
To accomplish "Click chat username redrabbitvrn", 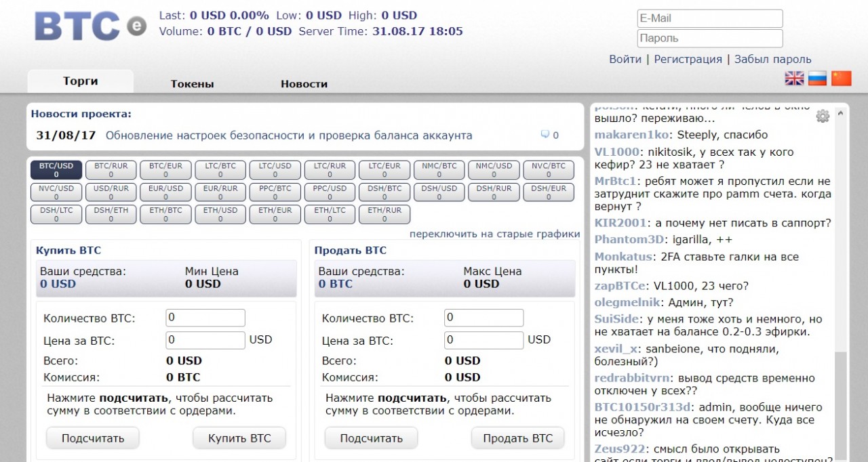I will click(633, 379).
